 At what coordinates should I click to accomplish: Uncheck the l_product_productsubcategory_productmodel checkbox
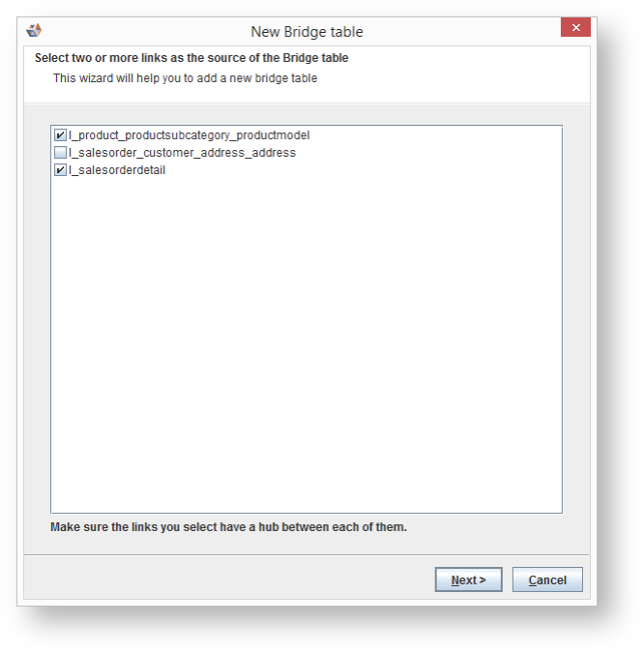click(61, 135)
